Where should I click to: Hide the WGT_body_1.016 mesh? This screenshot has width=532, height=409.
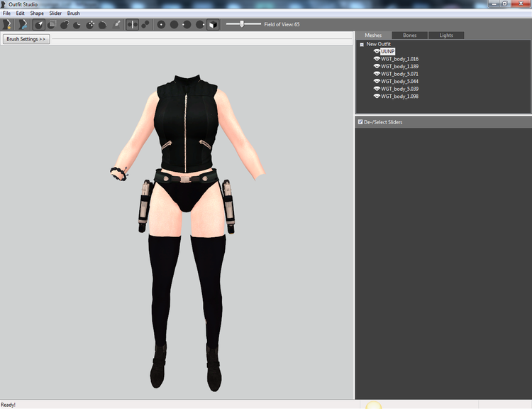377,59
